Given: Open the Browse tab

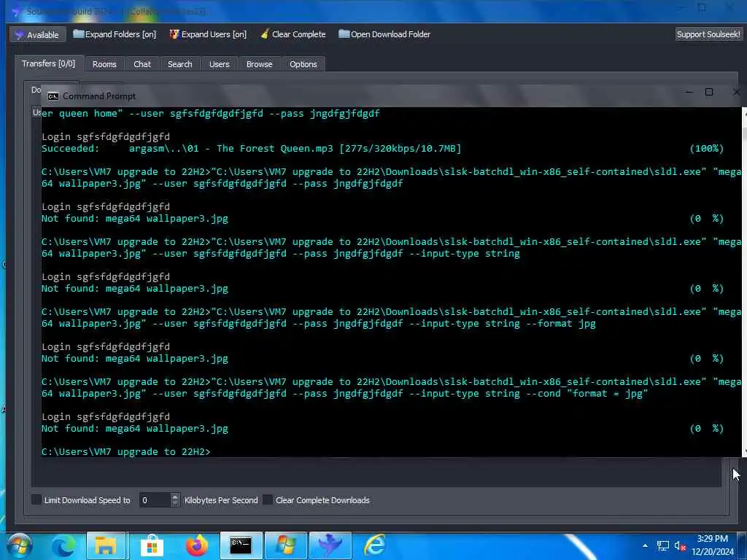Looking at the screenshot, I should pos(259,64).
